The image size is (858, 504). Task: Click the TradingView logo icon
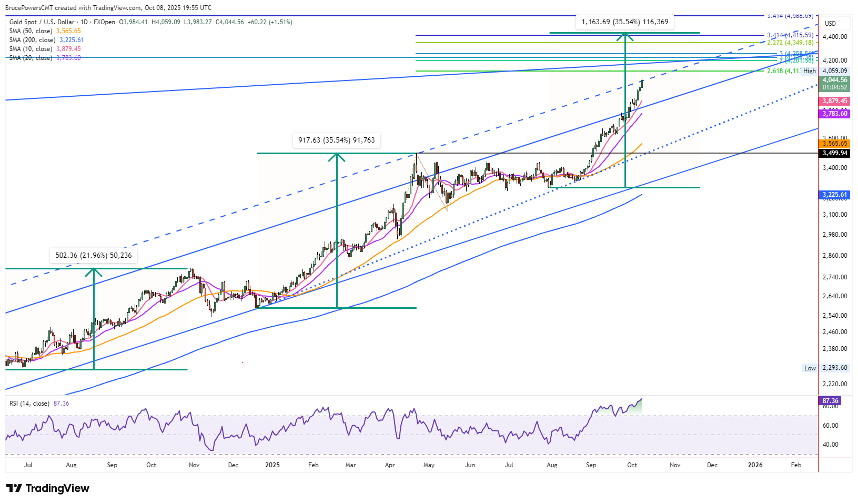[x=14, y=488]
